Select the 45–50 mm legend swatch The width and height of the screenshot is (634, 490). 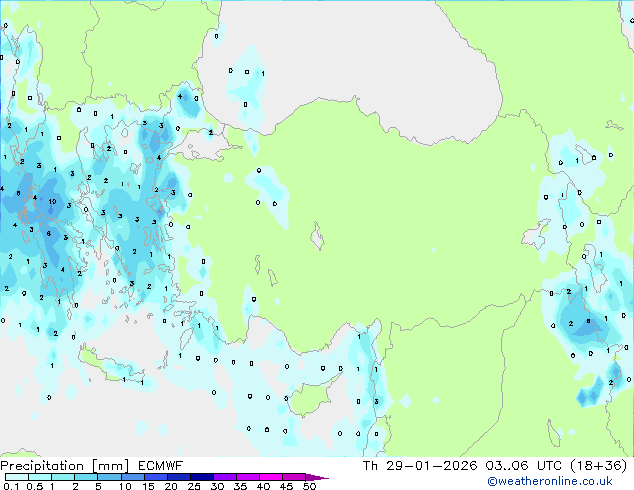coord(294,477)
